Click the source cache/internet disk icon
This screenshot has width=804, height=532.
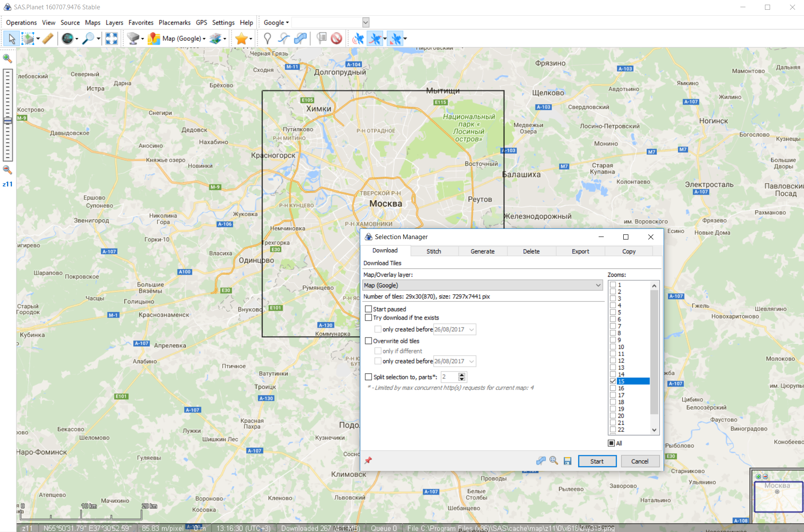133,39
